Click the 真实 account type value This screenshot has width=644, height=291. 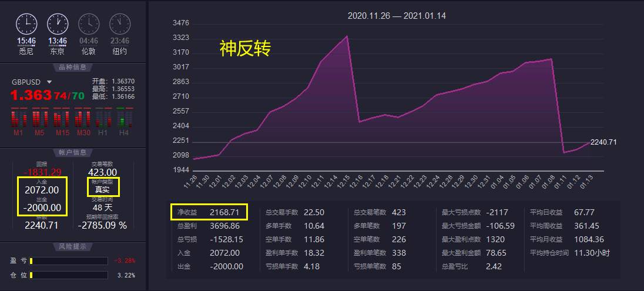(102, 190)
